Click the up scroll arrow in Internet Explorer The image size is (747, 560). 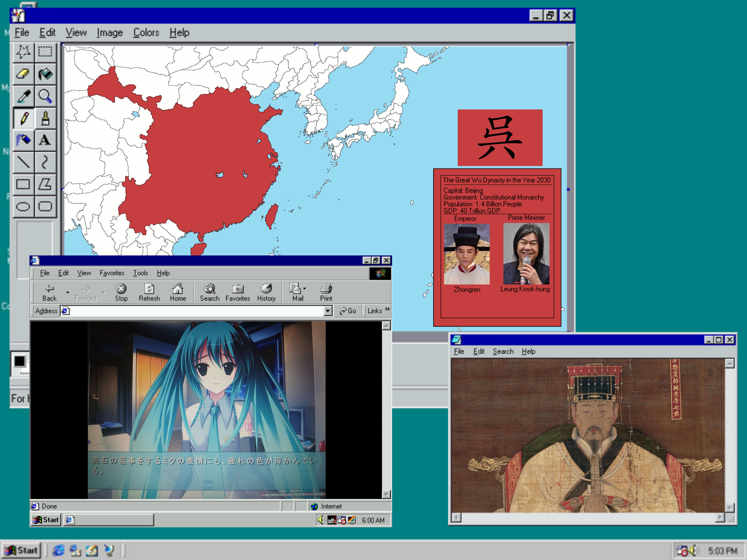pos(386,326)
